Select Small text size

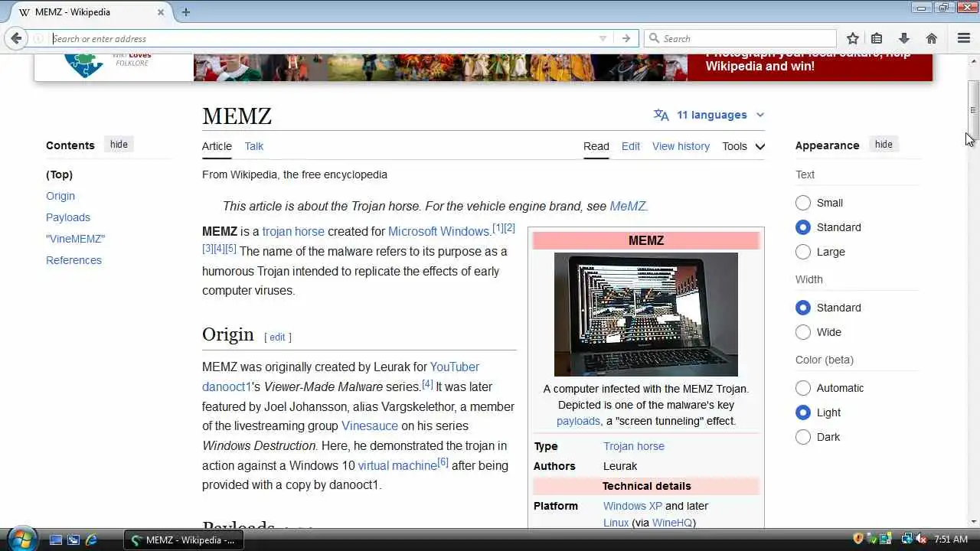pyautogui.click(x=803, y=203)
